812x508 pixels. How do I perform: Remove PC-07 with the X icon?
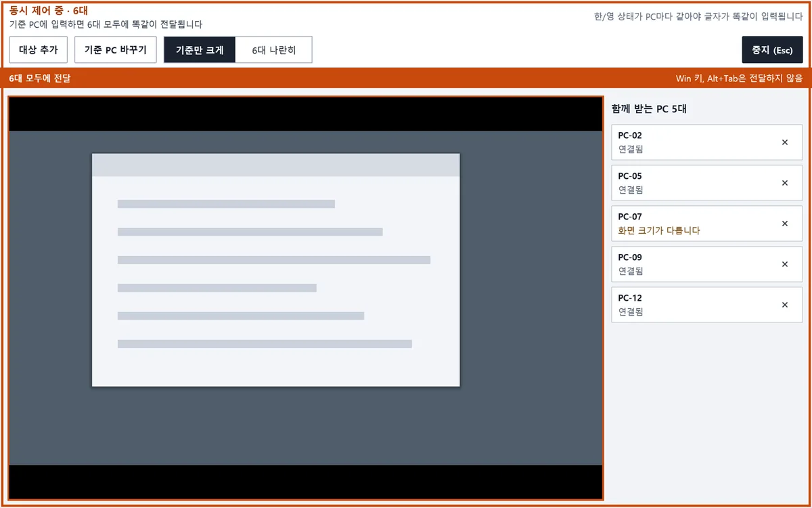(x=785, y=224)
